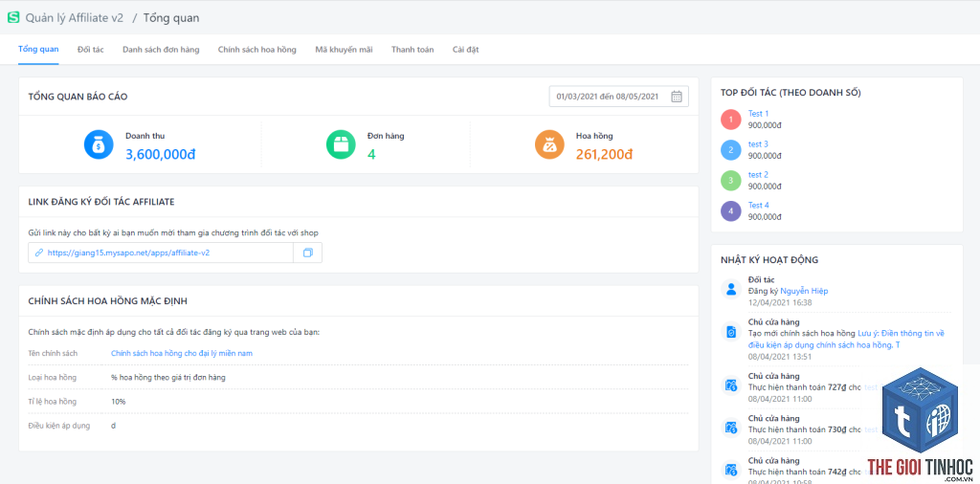980x484 pixels.
Task: Open Chính sách hoa hồng cho đại lý miền nam
Action: pos(182,354)
